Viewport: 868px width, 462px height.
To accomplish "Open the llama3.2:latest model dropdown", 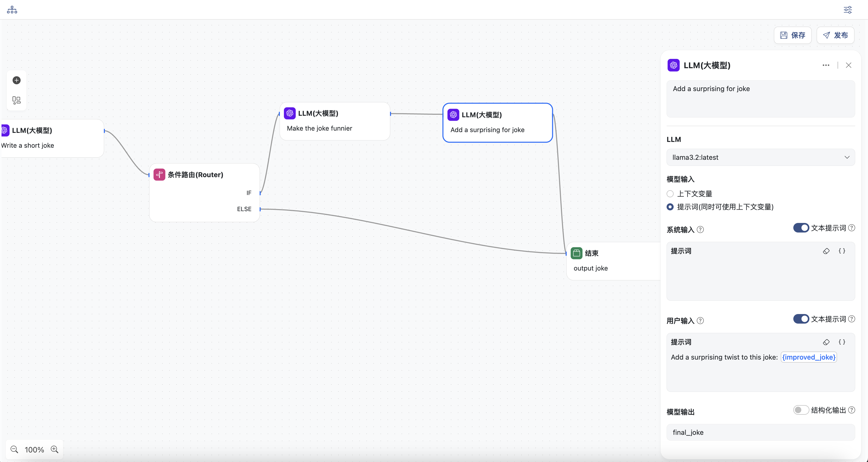I will (x=761, y=158).
